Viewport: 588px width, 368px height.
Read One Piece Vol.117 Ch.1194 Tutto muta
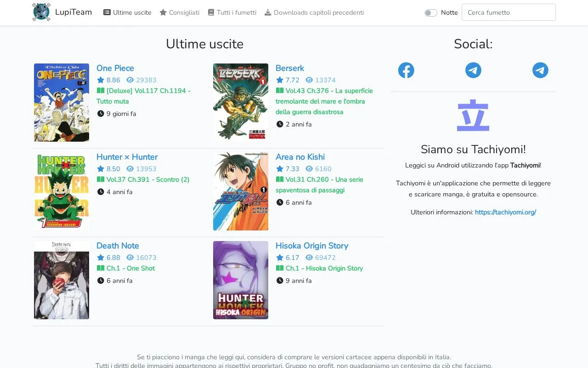pyautogui.click(x=143, y=96)
